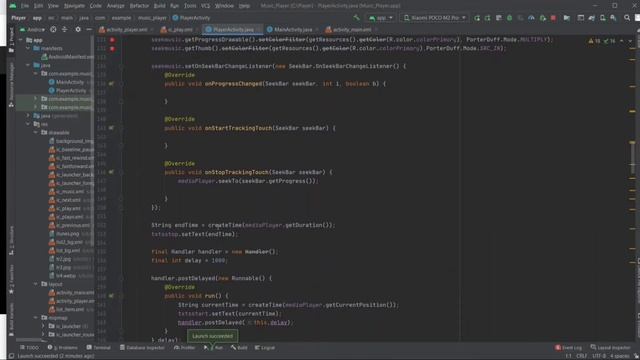The width and height of the screenshot is (640, 360).
Task: Open the File menu
Action: [25, 6]
